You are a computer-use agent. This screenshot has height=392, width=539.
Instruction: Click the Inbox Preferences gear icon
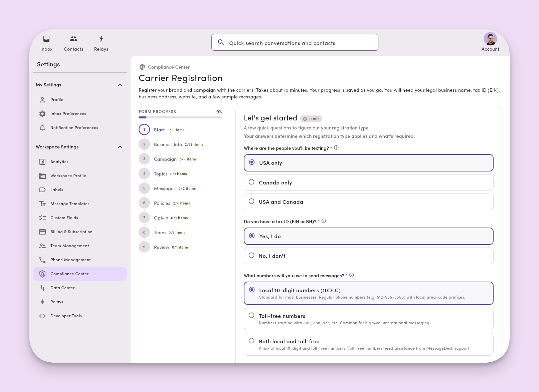pos(42,114)
